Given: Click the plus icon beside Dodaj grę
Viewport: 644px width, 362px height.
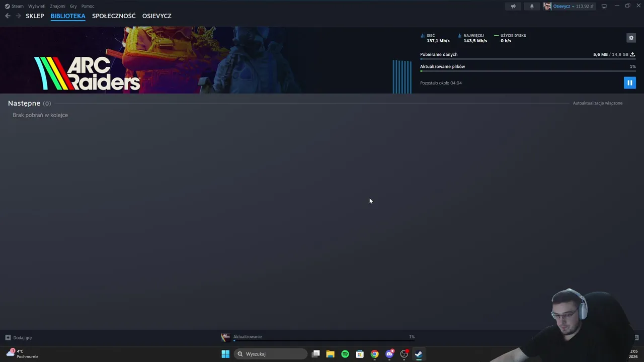Looking at the screenshot, I should pyautogui.click(x=8, y=338).
